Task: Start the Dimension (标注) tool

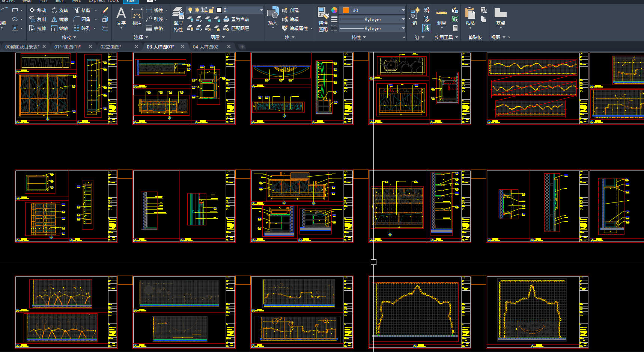Action: tap(137, 17)
